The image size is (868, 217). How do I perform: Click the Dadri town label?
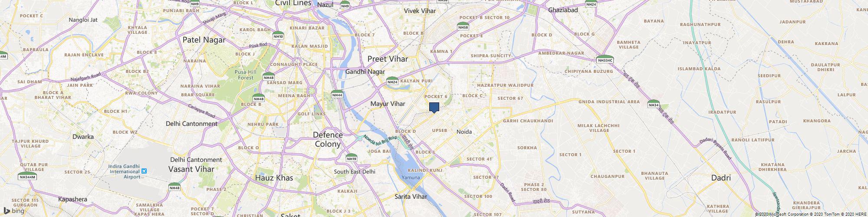pos(721,178)
